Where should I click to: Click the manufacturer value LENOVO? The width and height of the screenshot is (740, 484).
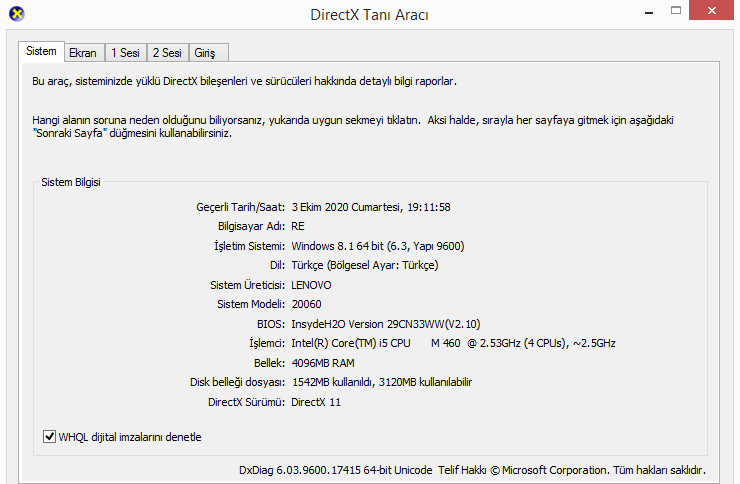point(311,285)
